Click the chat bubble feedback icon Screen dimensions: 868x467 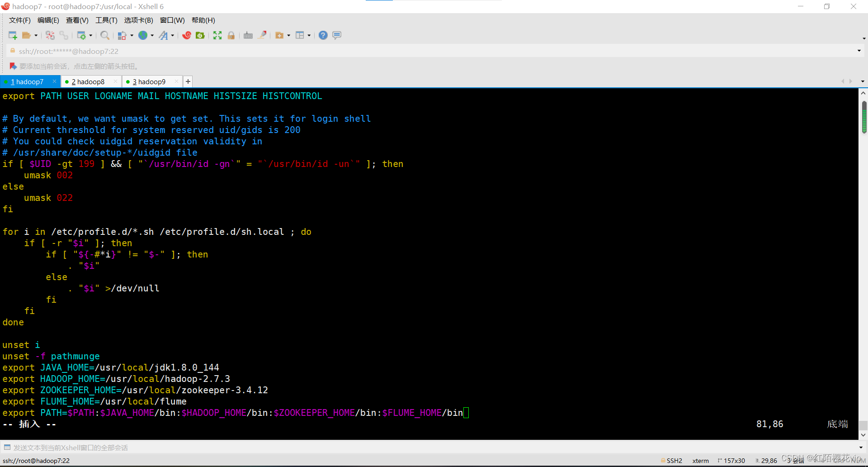point(337,35)
